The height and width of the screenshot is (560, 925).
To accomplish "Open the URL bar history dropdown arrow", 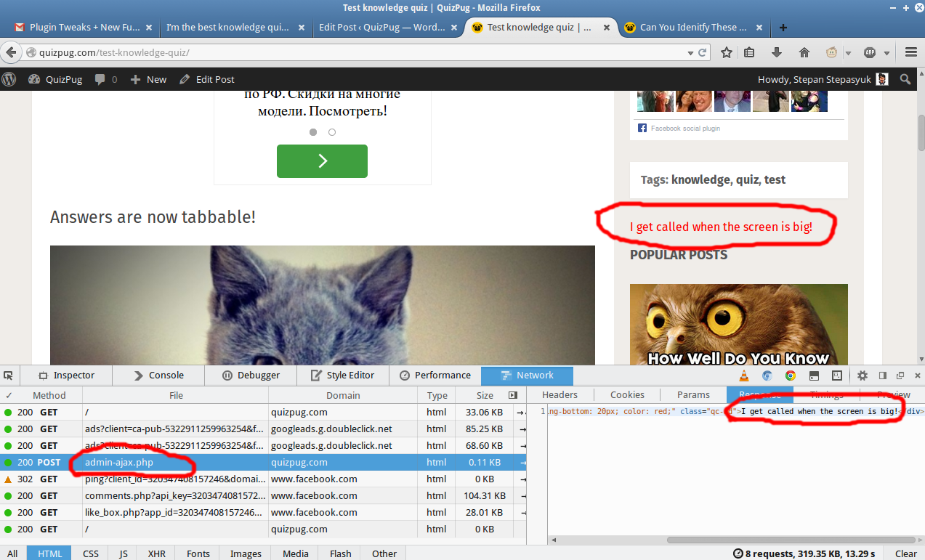I will coord(690,53).
